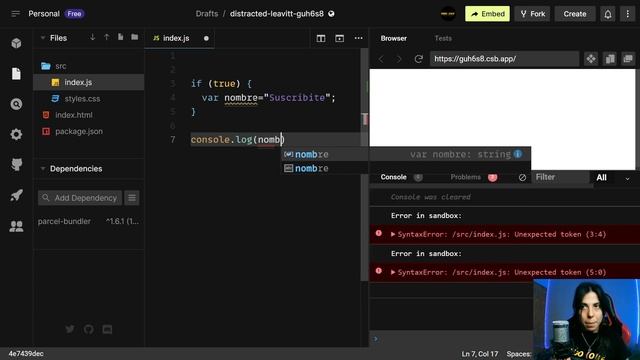
Task: Click the upload arrow in Files header
Action: coord(107,37)
